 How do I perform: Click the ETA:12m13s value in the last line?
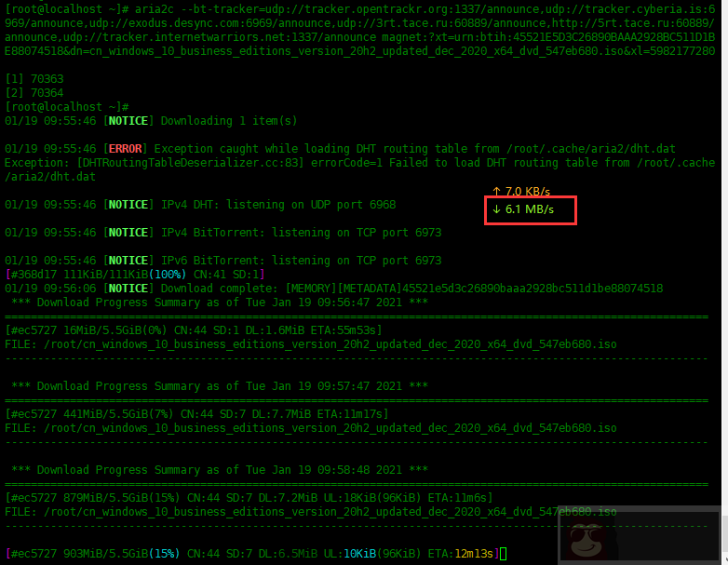[x=461, y=554]
